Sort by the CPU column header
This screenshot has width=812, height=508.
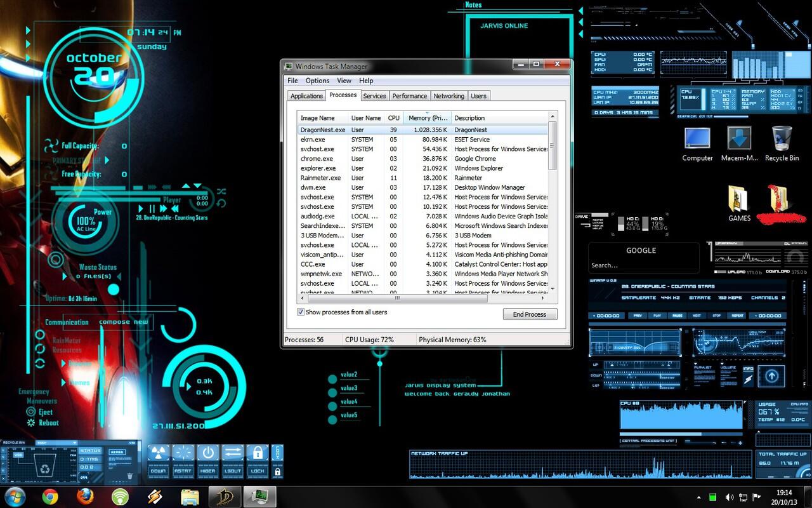pos(394,118)
